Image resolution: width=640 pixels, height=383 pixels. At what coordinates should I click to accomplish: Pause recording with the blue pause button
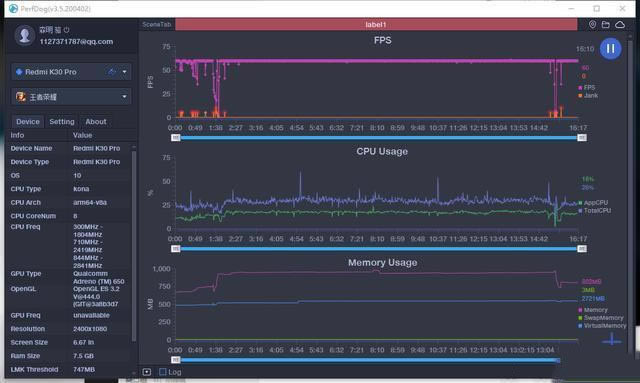click(610, 49)
